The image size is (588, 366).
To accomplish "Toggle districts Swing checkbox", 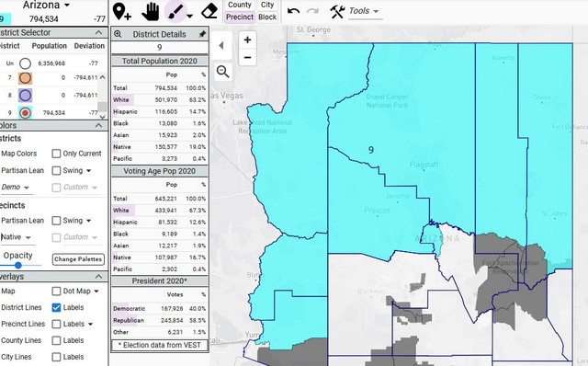I will click(56, 170).
